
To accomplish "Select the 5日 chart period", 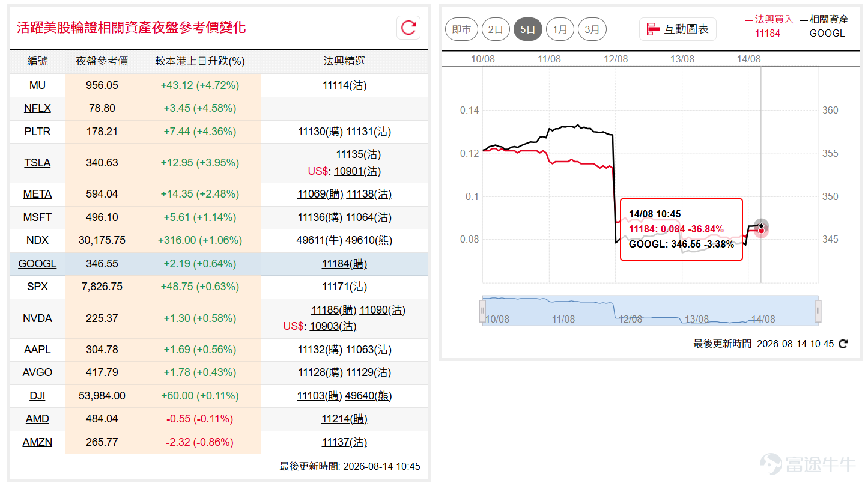I will click(x=528, y=29).
